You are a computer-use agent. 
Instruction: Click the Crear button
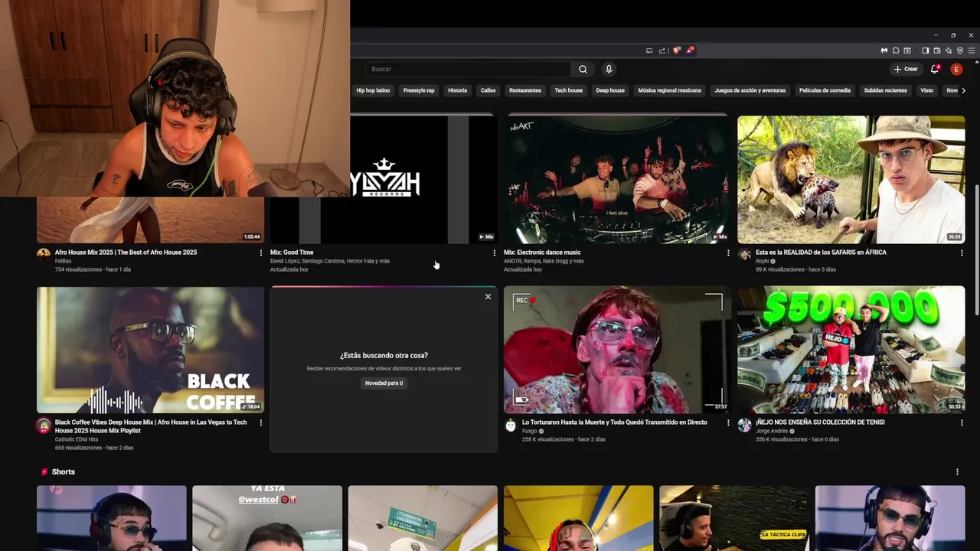905,69
